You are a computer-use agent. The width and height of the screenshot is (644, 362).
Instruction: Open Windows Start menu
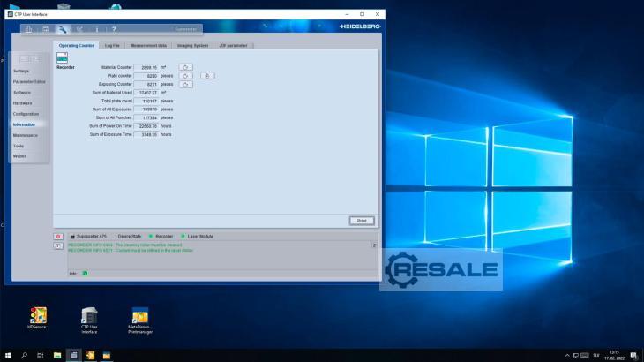pos(8,356)
